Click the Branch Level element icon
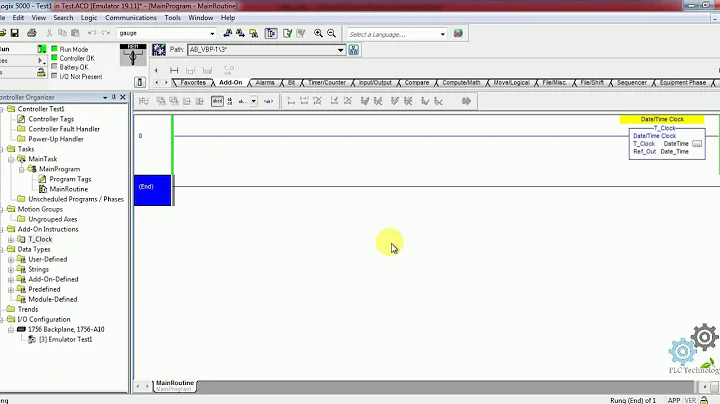The height and width of the screenshot is (404, 720). point(208,70)
